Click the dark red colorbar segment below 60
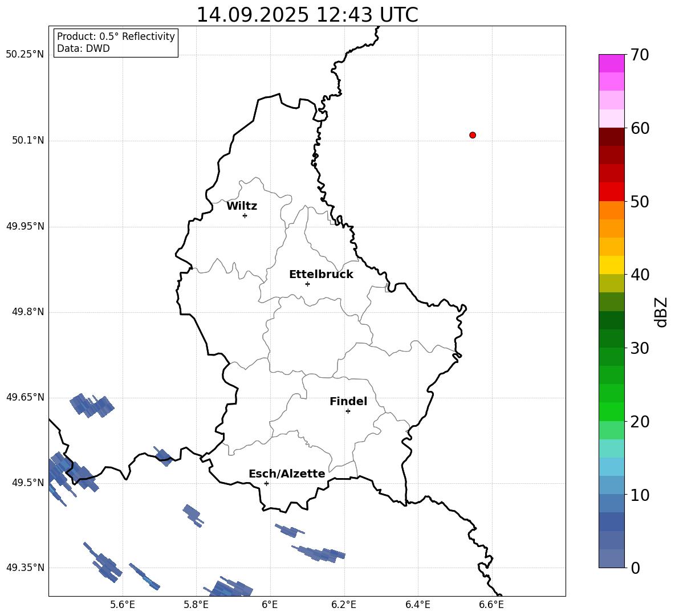 [x=611, y=137]
